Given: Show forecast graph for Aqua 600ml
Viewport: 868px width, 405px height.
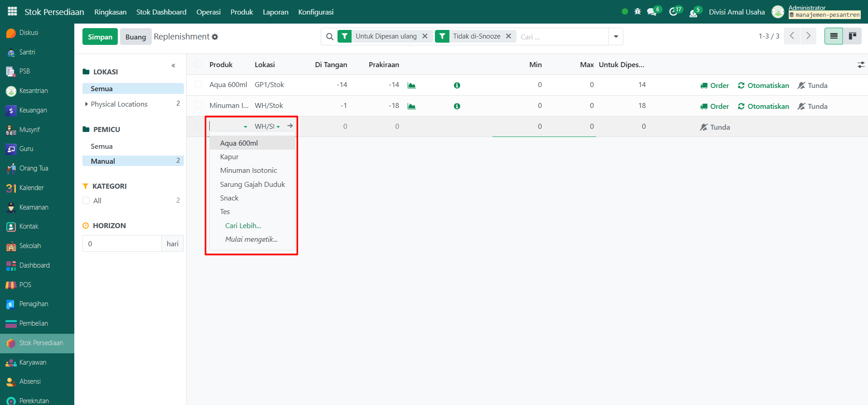Looking at the screenshot, I should pos(411,85).
